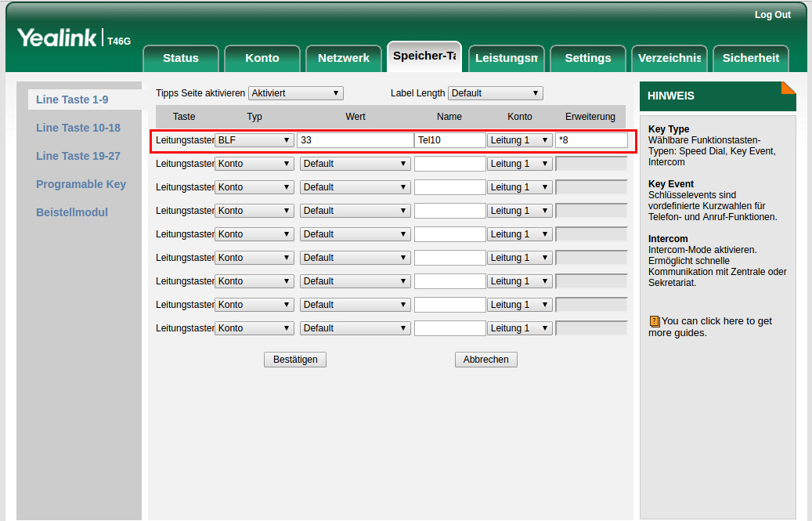Open the second row's Default value dropdown
The width and height of the screenshot is (812, 521).
pyautogui.click(x=355, y=164)
